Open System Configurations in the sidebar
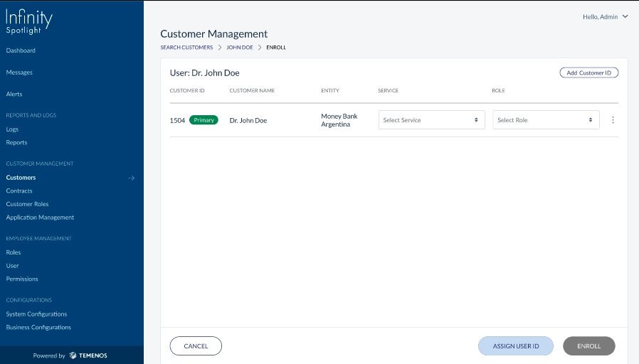 [37, 314]
